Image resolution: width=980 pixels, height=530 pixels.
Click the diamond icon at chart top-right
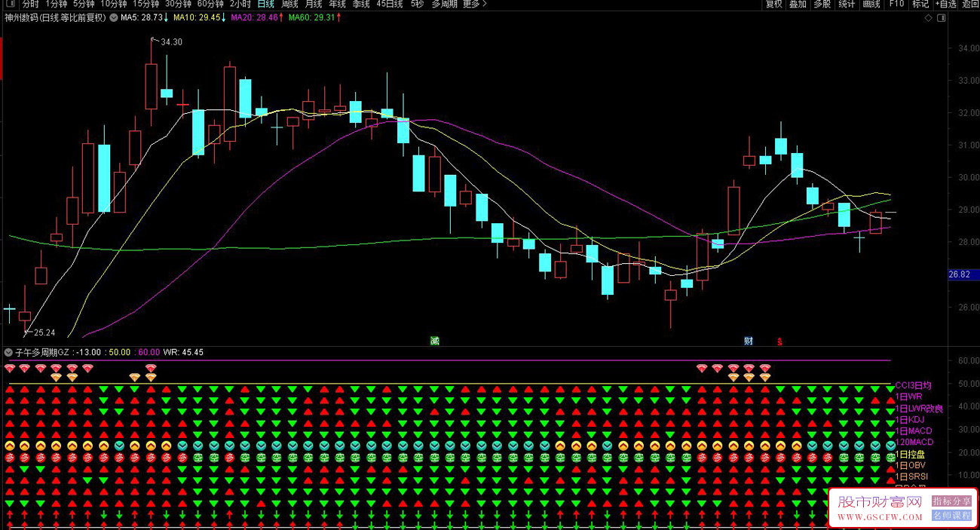pyautogui.click(x=929, y=17)
